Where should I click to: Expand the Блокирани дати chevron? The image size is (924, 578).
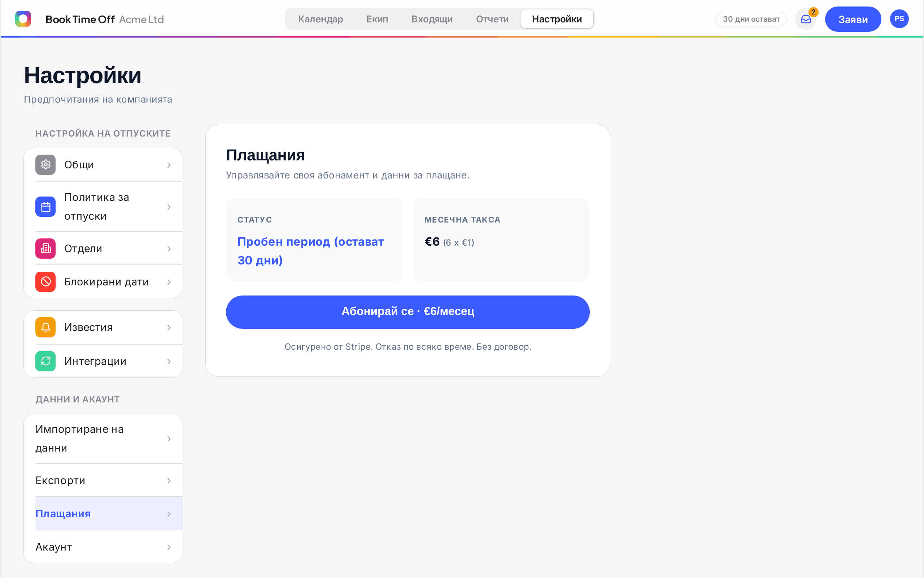pyautogui.click(x=169, y=282)
